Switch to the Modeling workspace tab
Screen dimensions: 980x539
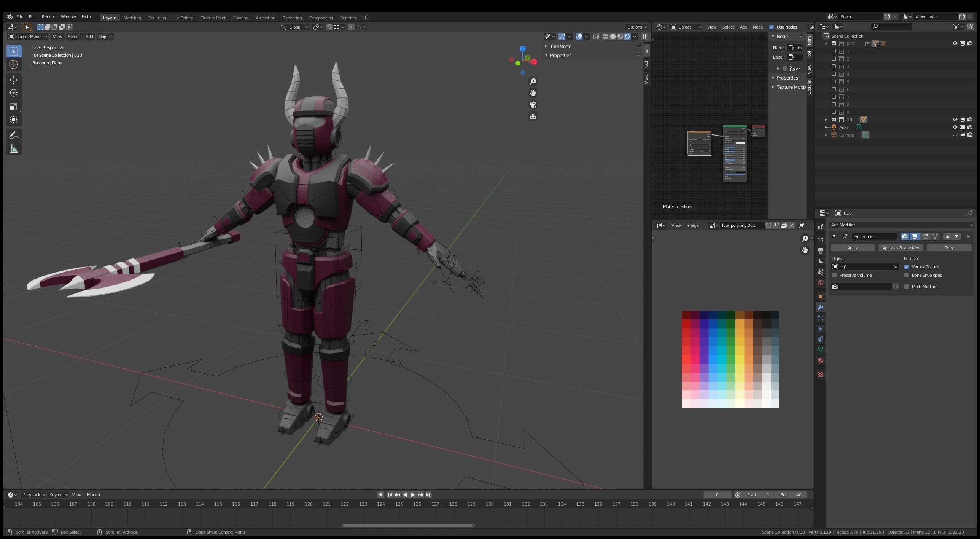pos(132,18)
